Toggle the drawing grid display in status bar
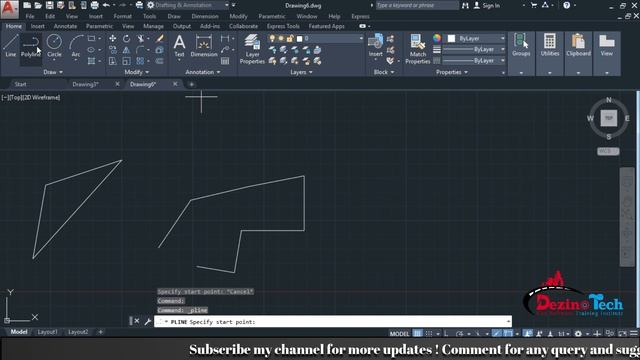This screenshot has width=640, height=360. [x=417, y=333]
